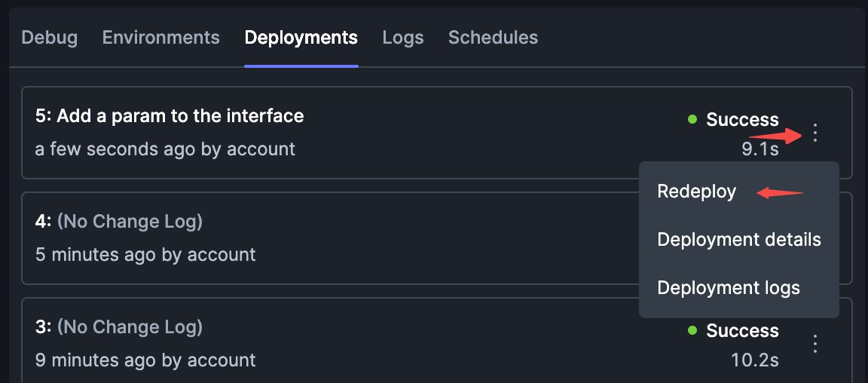Click the 9.1s duration on deployment 5

coord(760,149)
